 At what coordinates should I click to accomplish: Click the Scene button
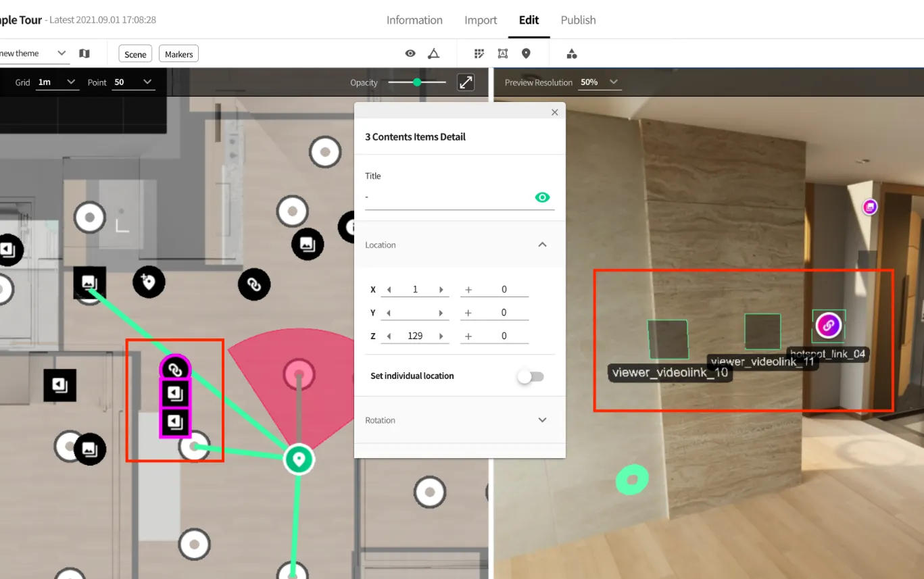(135, 54)
